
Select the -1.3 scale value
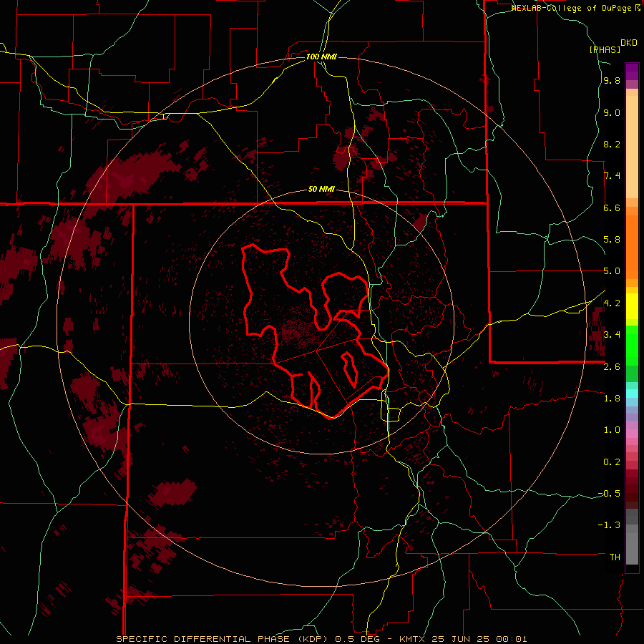click(609, 525)
